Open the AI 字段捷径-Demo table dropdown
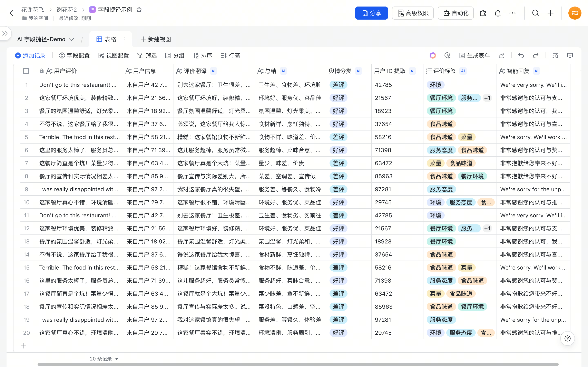The image size is (588, 367). tap(71, 39)
